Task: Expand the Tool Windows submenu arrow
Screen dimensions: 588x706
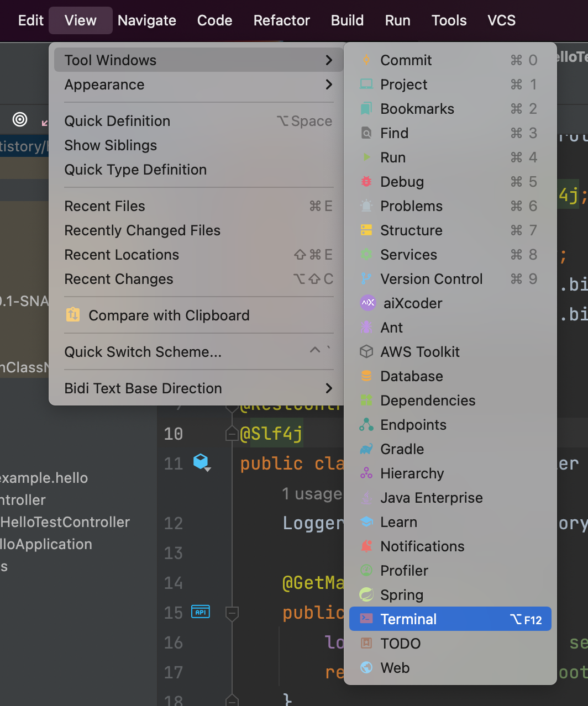Action: point(329,60)
